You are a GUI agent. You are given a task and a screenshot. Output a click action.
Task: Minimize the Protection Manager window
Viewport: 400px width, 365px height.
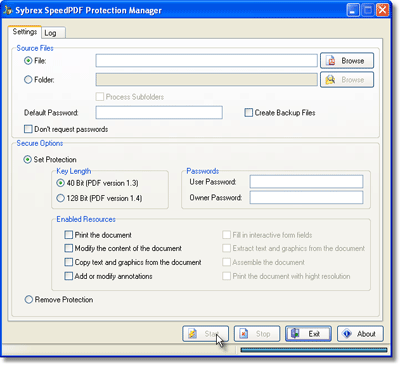353,10
